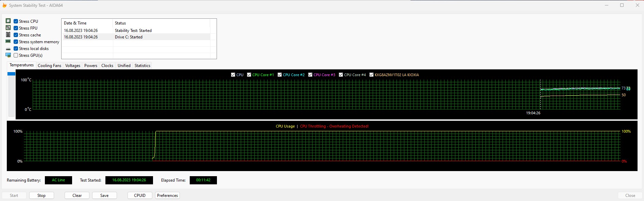
Task: Toggle the CPU Core #2 graph checkbox
Action: pos(279,75)
